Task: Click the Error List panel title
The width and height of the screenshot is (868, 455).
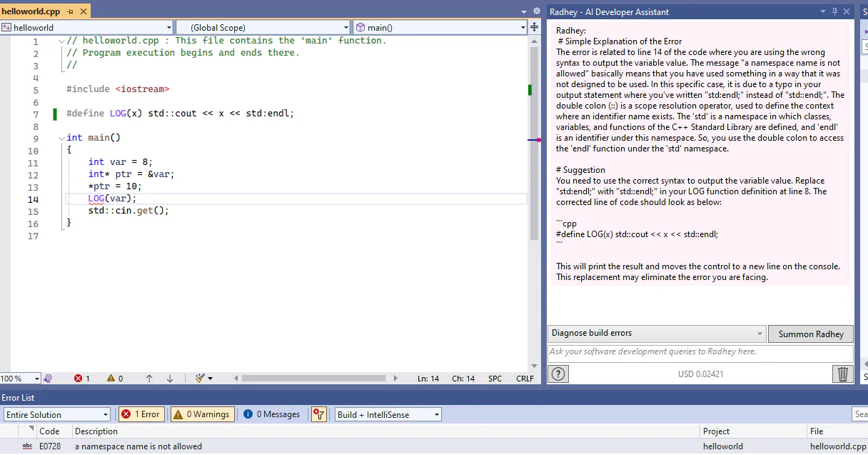Action: click(x=18, y=397)
